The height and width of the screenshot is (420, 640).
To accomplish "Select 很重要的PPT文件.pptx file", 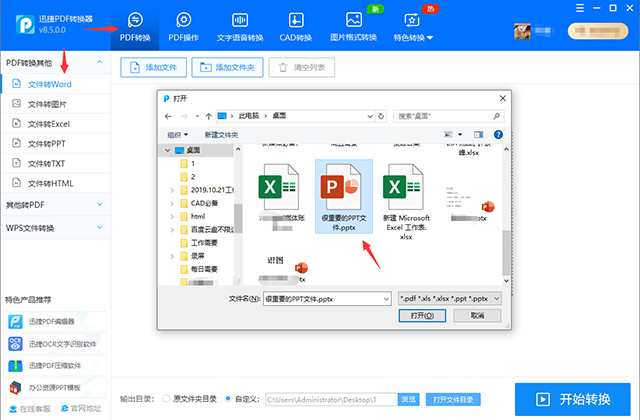I will pos(344,197).
